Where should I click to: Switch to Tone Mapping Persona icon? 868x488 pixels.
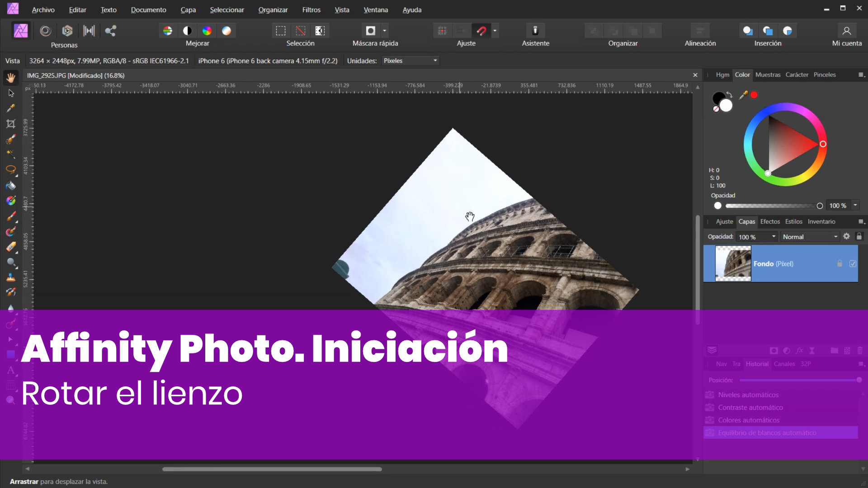click(x=89, y=31)
